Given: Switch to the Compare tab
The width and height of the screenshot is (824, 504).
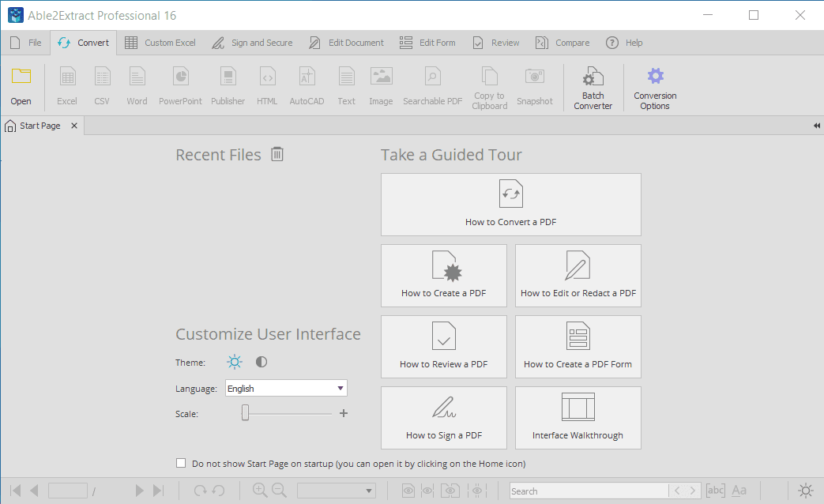Looking at the screenshot, I should click(563, 43).
